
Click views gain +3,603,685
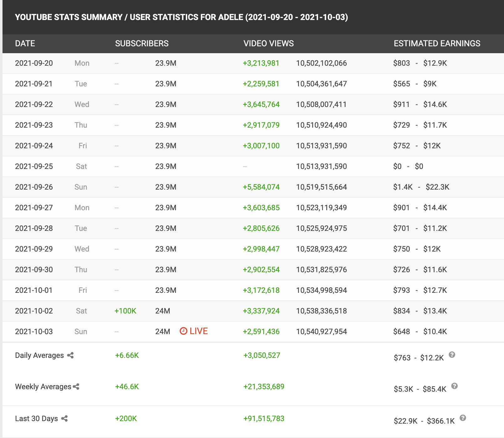tap(261, 208)
